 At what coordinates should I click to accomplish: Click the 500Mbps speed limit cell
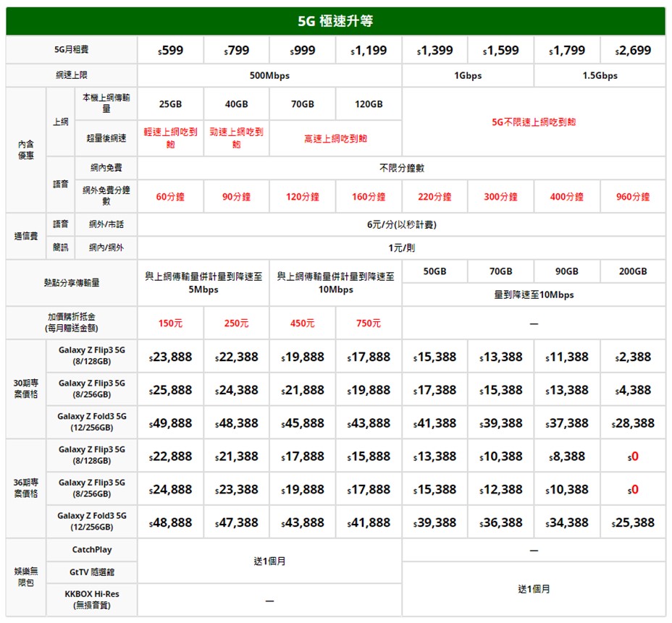269,75
